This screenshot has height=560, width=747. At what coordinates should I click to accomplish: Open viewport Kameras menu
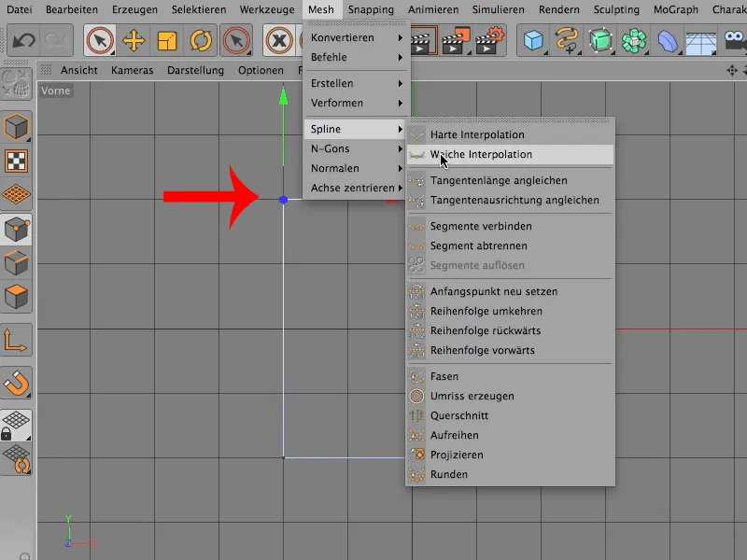pyautogui.click(x=132, y=71)
